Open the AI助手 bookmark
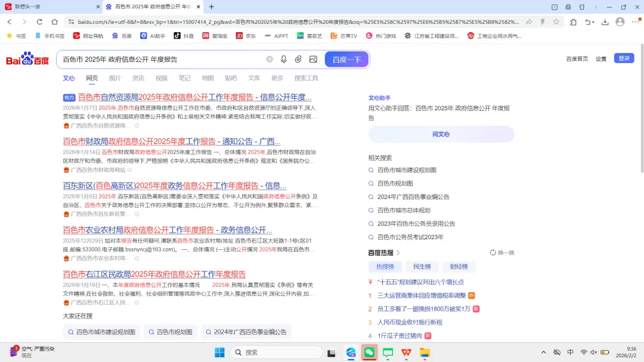The image size is (644, 362). 153,36
